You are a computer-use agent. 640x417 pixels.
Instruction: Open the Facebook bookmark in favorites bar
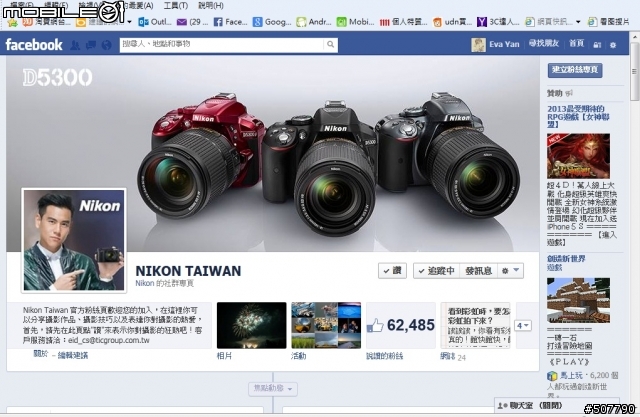(230, 22)
